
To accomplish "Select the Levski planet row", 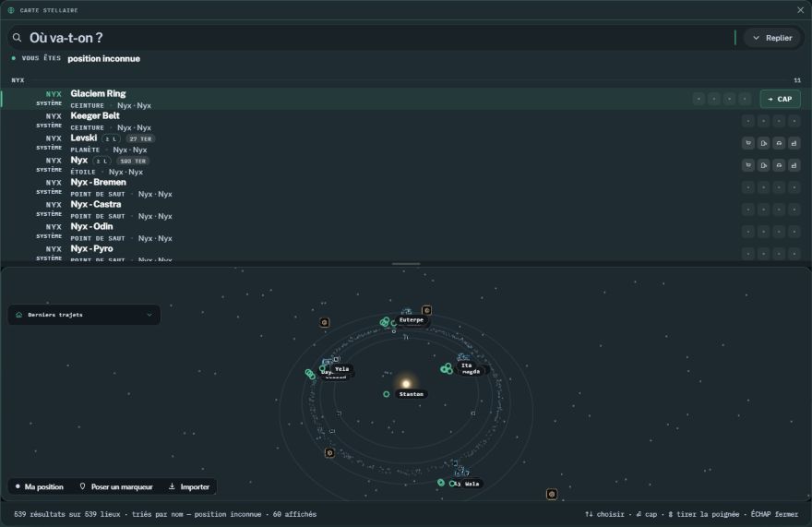I will (x=406, y=144).
